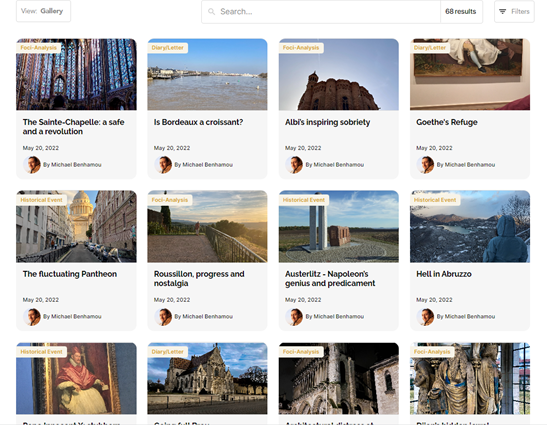Click Foci-Analysis tag on gilded statues card
547x425 pixels.
click(x=432, y=351)
